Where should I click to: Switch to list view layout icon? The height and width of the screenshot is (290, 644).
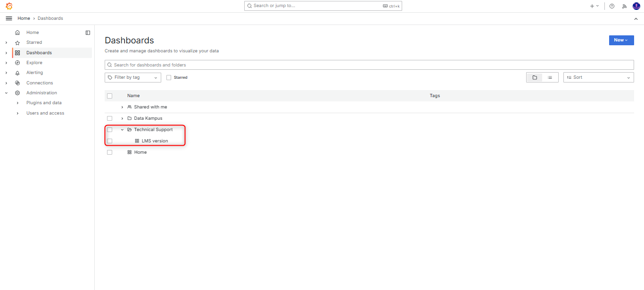(550, 77)
